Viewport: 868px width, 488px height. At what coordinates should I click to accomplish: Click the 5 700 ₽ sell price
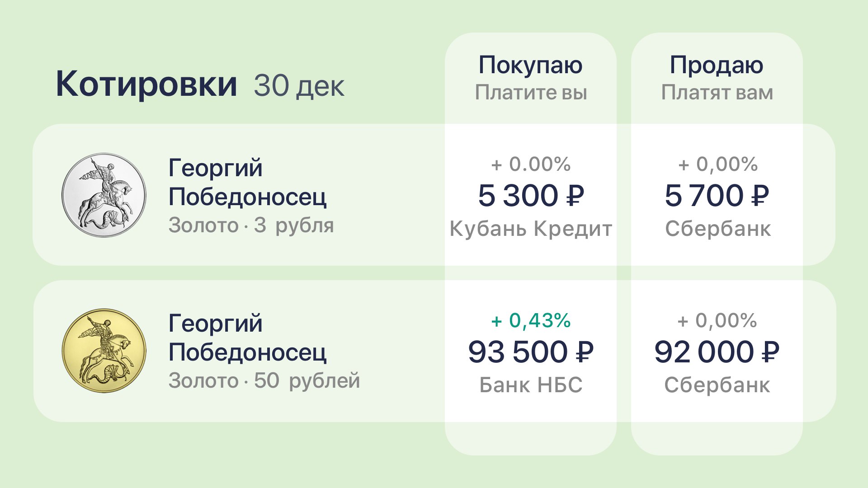(x=717, y=196)
